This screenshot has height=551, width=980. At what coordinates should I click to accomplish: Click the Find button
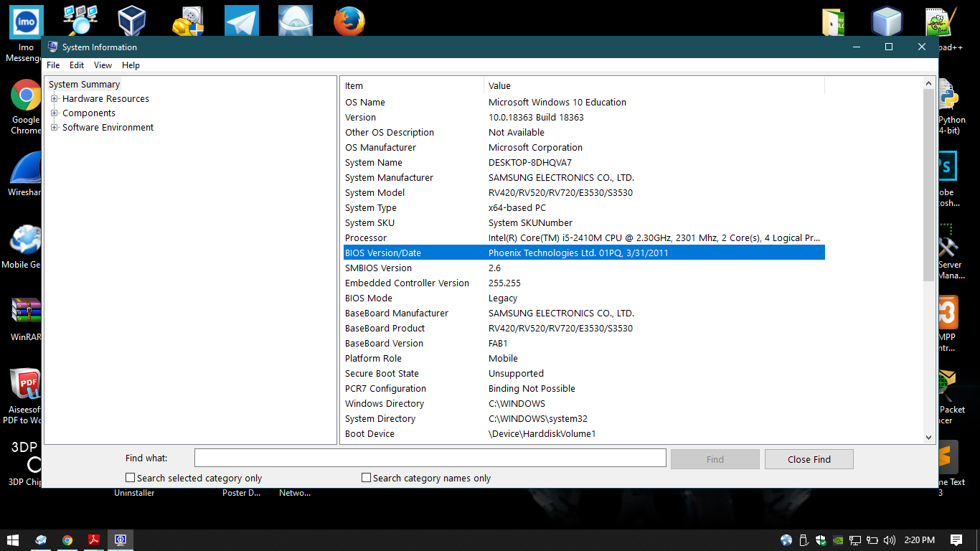tap(715, 458)
